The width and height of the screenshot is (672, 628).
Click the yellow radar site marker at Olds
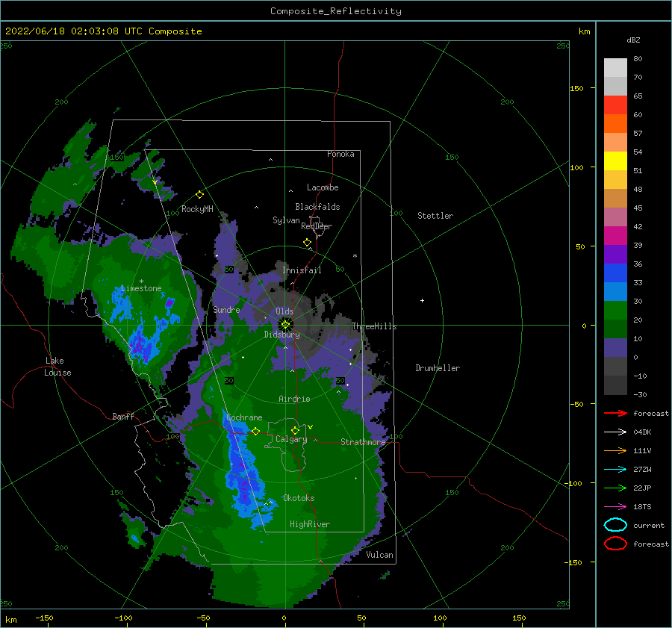coord(285,325)
